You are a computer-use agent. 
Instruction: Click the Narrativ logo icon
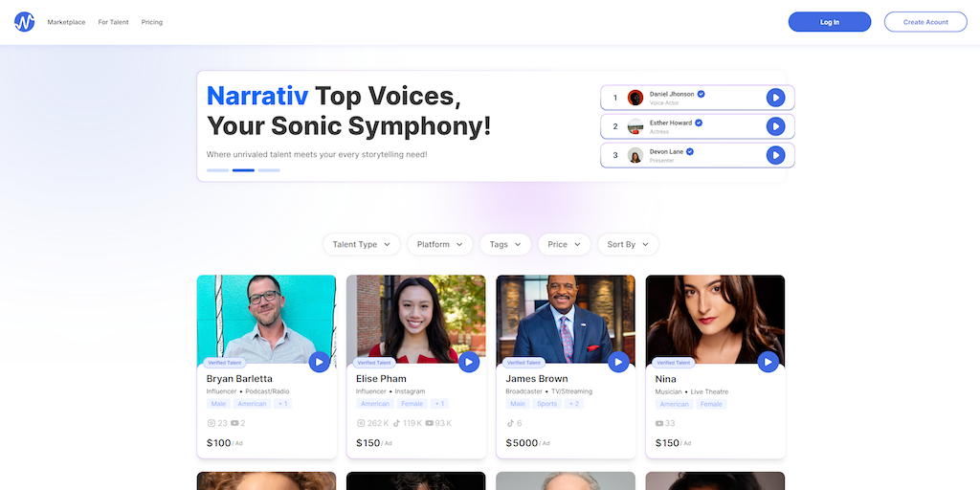coord(24,22)
